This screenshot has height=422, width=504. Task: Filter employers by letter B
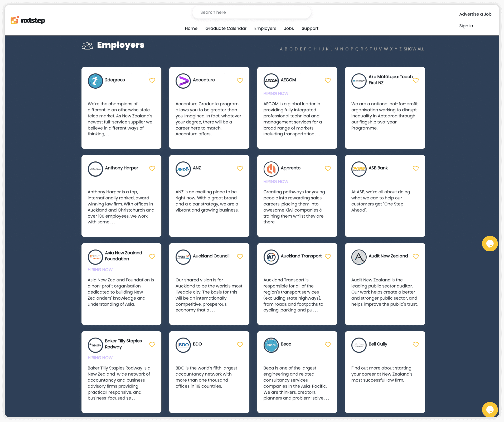[286, 49]
